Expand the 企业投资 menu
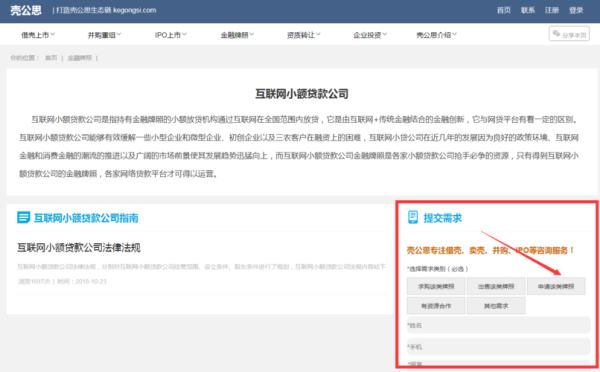Viewport: 600px width, 372px height. coord(370,35)
